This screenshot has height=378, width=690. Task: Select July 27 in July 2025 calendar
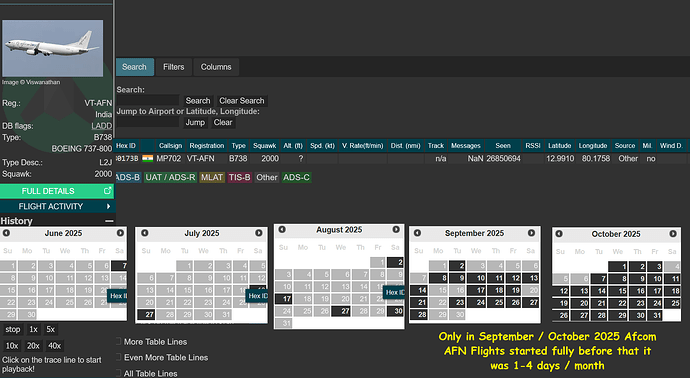tap(146, 315)
